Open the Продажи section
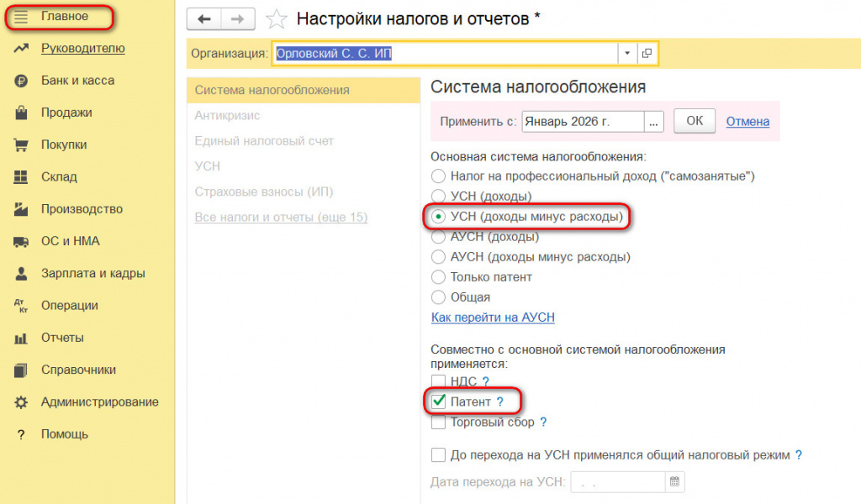The width and height of the screenshot is (861, 504). tap(66, 113)
